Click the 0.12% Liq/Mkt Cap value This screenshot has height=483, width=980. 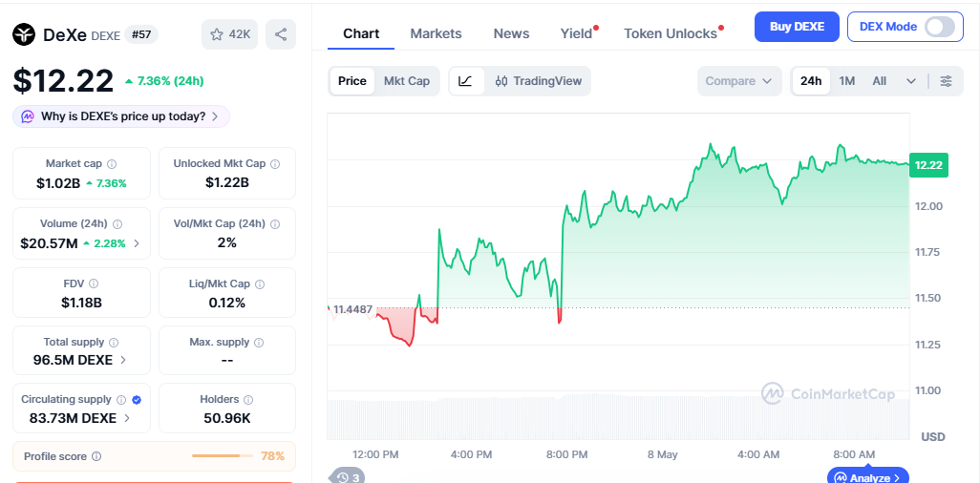[x=227, y=303]
